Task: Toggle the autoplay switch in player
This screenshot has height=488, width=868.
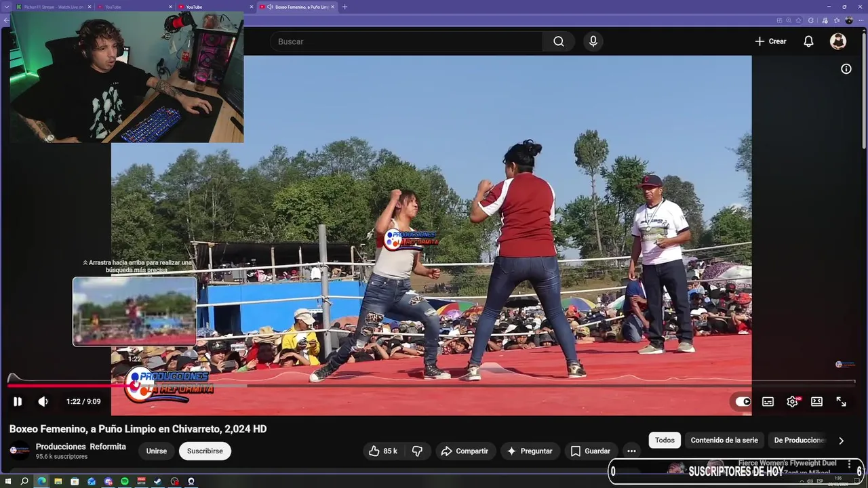Action: 743,401
